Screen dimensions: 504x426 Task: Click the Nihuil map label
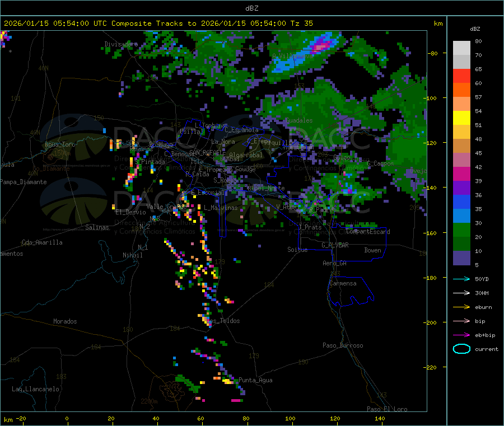[x=132, y=255]
